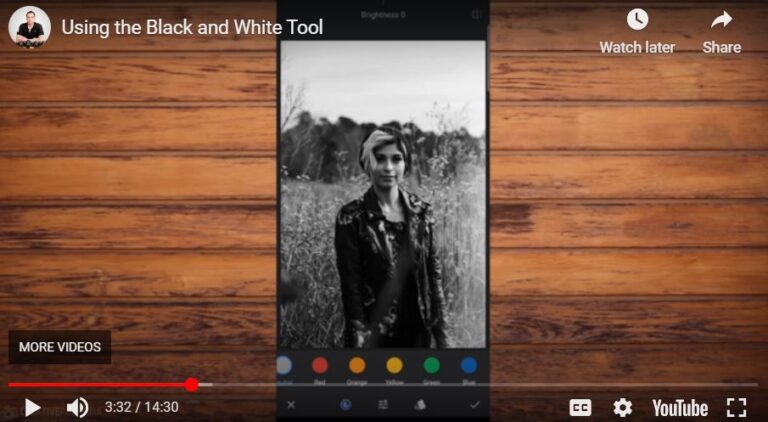
Task: Click the compare icon at top of the phone screen
Action: pyautogui.click(x=476, y=15)
